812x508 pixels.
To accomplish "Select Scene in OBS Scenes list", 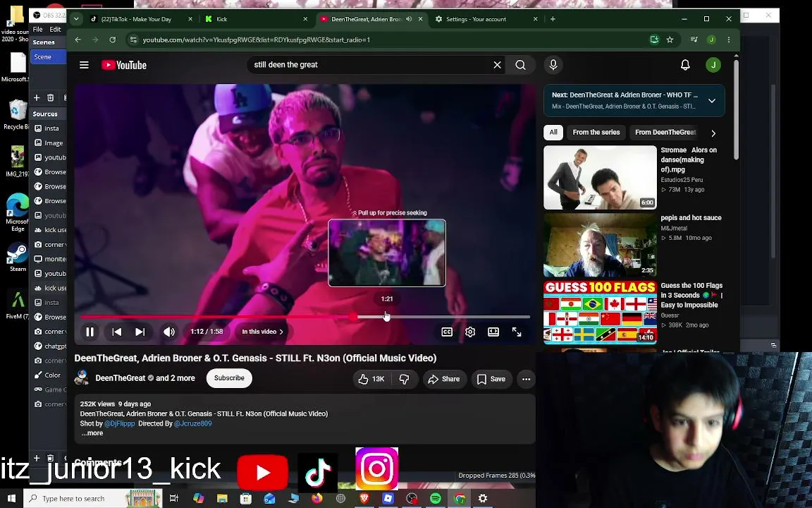I will point(48,57).
